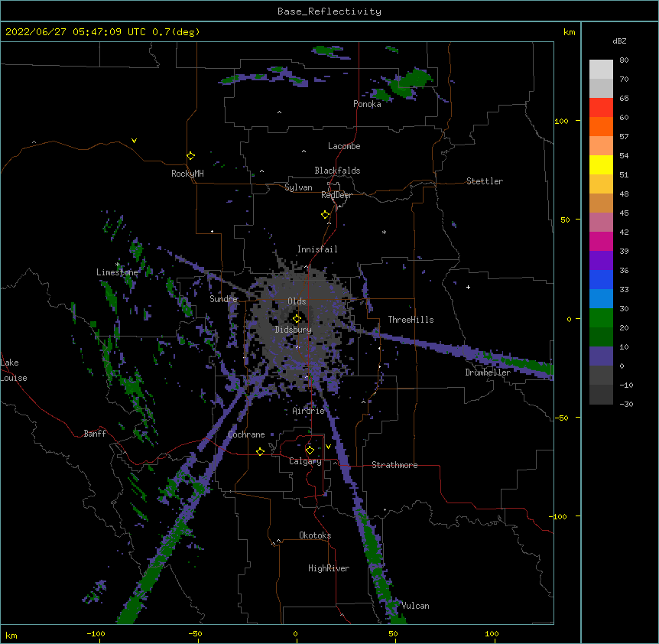Click the 0 tick on bottom axis
Viewport: 659px width, 644px height.
pos(295,633)
